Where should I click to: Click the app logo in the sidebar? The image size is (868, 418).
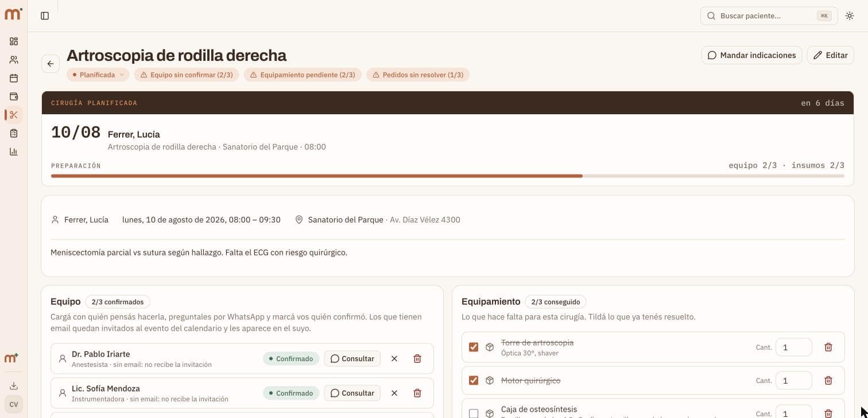pos(13,14)
